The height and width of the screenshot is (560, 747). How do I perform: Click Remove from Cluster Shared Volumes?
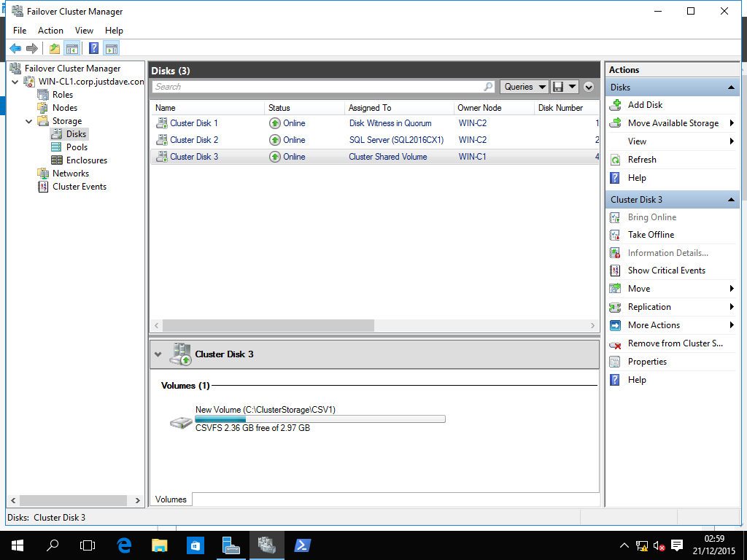[675, 343]
